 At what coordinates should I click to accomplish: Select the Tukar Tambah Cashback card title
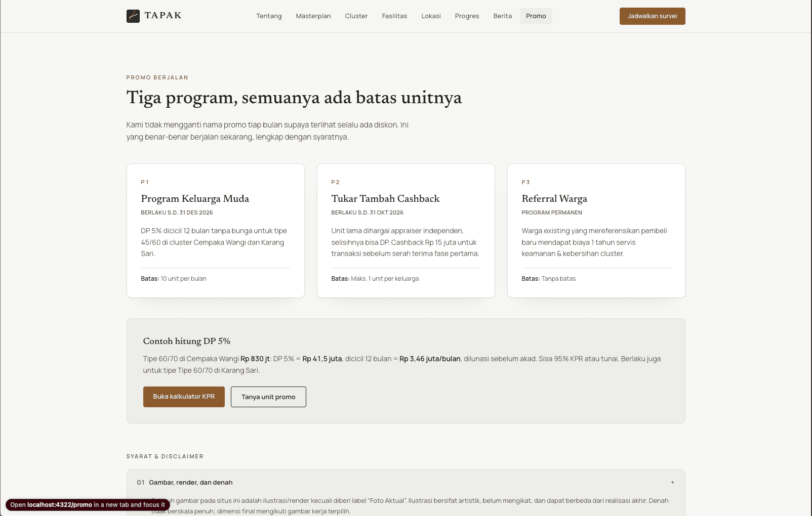pos(385,198)
